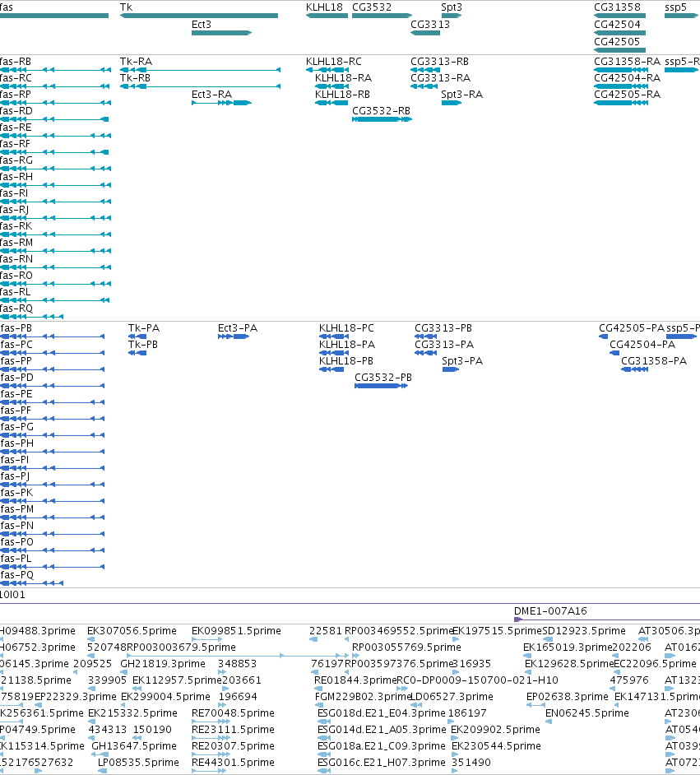Select the KLHL18-RB transcript label
The image size is (700, 775).
[342, 95]
